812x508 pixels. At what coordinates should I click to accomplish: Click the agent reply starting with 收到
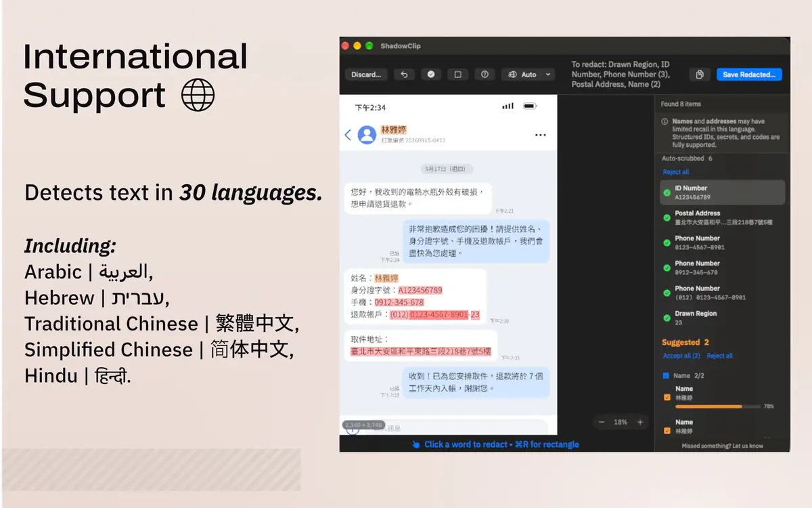[x=476, y=382]
